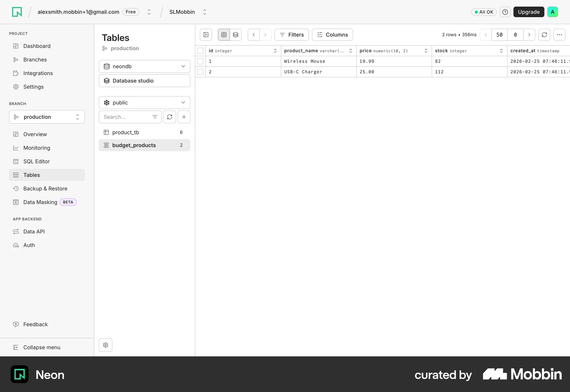Go to previous page of rows
The height and width of the screenshot is (392, 570).
(486, 35)
